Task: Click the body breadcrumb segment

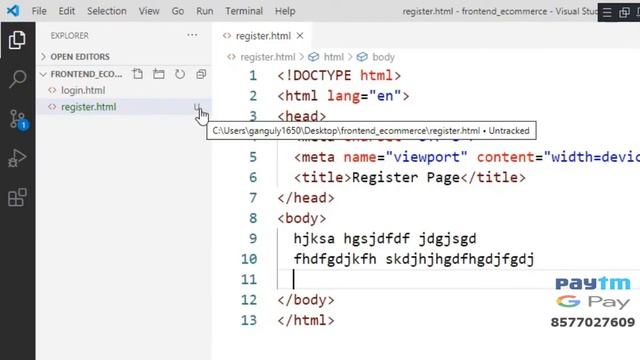Action: (383, 57)
